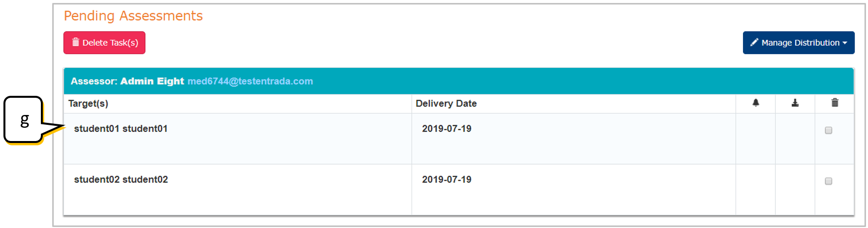Select target student01 student01
The height and width of the screenshot is (228, 868).
point(121,129)
